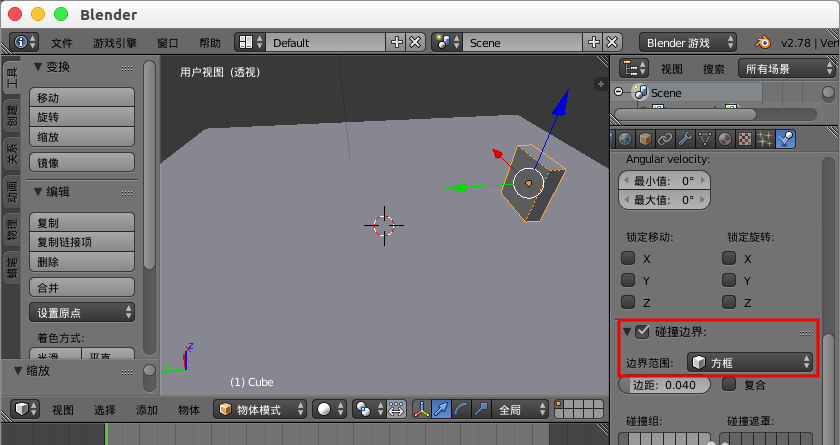The image size is (840, 445).
Task: Lock rotation on Z axis
Action: click(x=729, y=302)
